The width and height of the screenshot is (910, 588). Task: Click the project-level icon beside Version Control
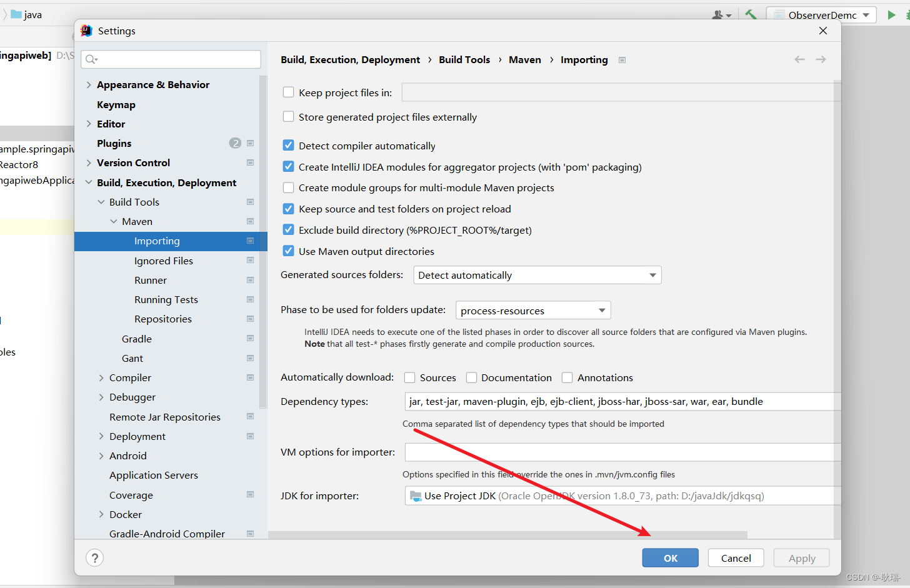[x=250, y=162]
